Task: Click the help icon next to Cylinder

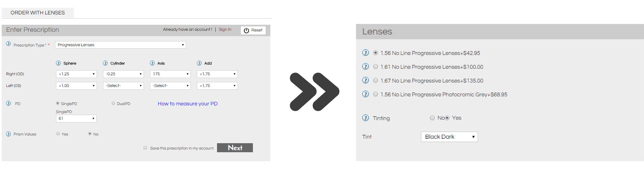Action: pos(105,63)
